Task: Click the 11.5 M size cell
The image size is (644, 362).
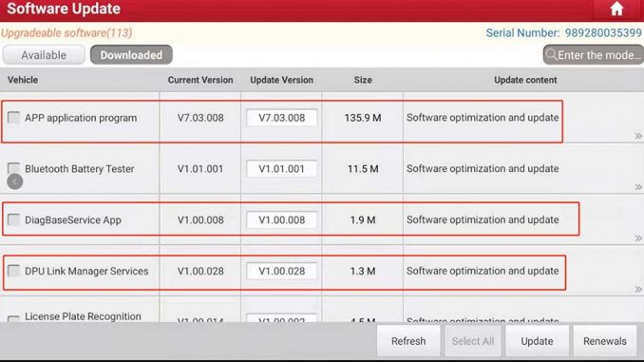Action: pyautogui.click(x=363, y=169)
